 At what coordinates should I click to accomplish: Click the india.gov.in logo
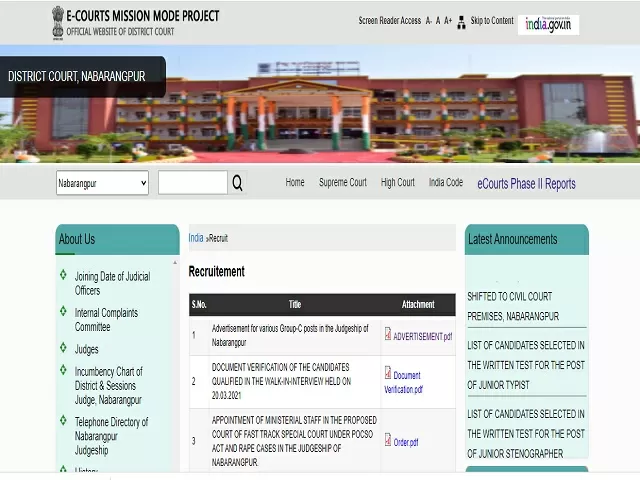548,24
